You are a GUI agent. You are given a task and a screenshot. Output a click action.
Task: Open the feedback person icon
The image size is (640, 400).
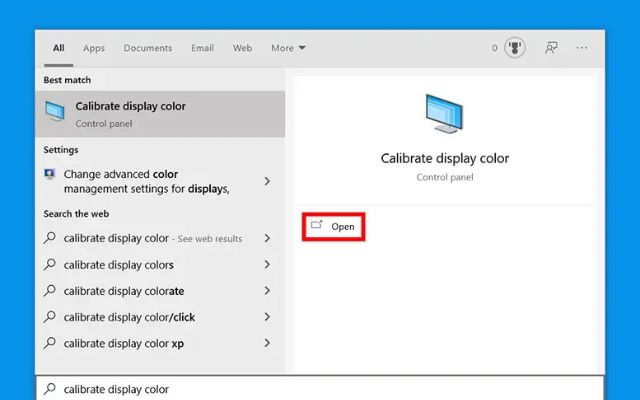[x=551, y=48]
